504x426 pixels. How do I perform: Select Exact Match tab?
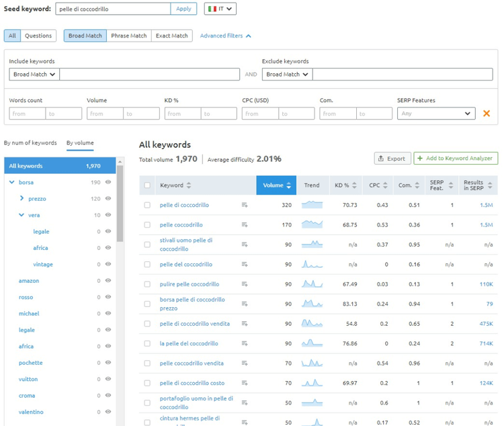[x=172, y=36]
